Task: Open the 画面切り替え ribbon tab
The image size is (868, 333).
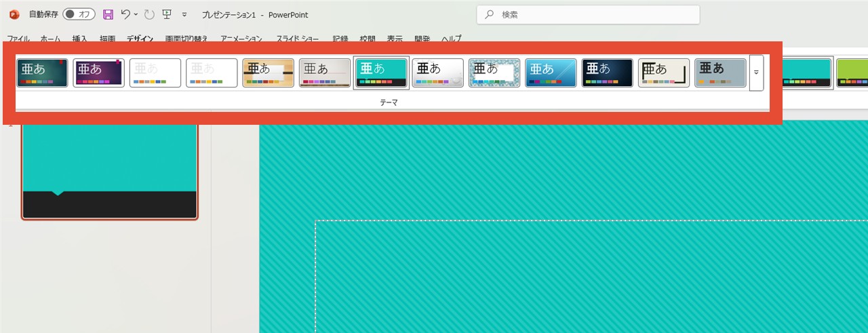Action: click(186, 39)
